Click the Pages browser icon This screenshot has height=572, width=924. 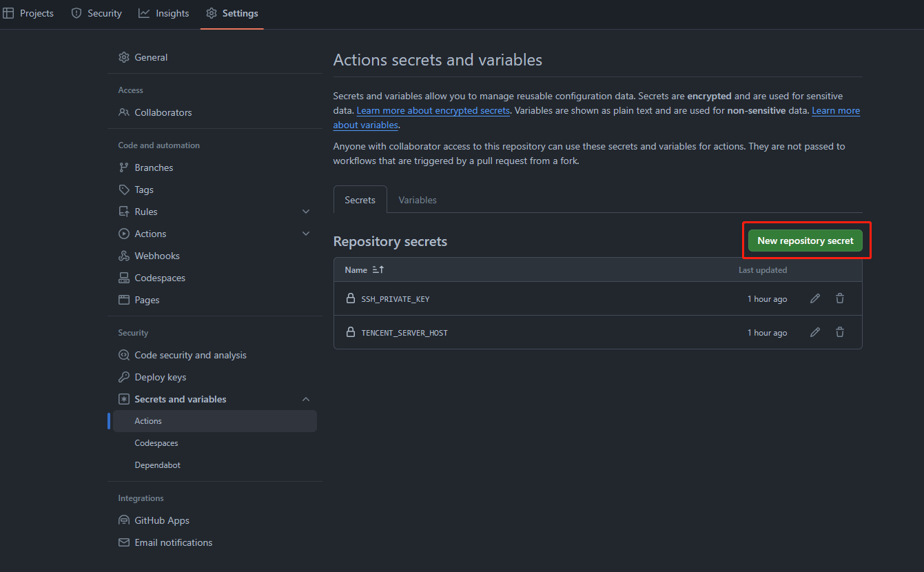pyautogui.click(x=124, y=300)
